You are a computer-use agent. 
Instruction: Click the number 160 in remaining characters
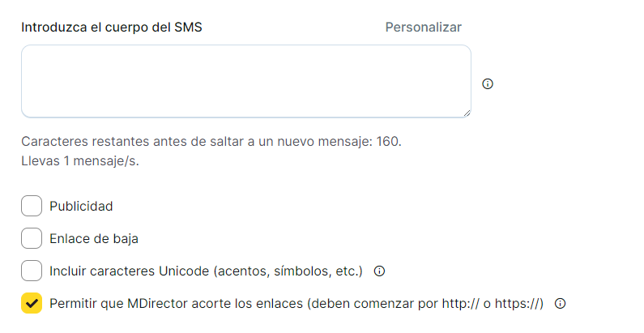coord(387,142)
